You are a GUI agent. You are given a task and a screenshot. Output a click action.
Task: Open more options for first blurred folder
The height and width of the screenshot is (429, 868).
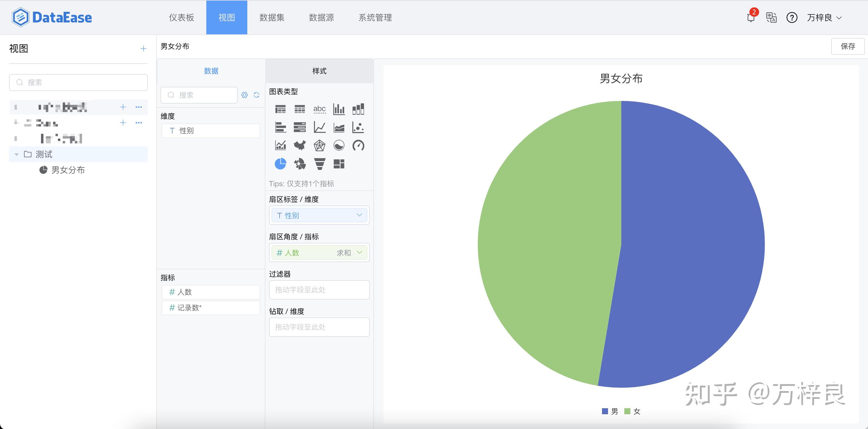[x=139, y=107]
